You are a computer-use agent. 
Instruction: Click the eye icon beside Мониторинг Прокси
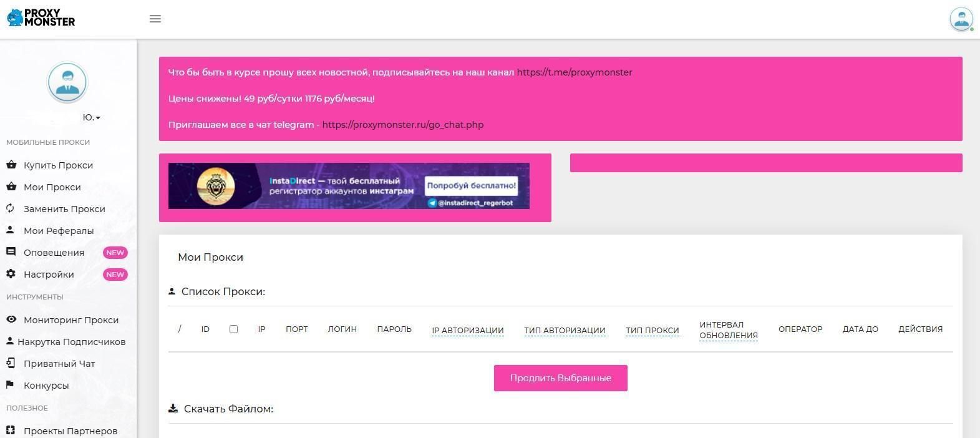click(11, 319)
